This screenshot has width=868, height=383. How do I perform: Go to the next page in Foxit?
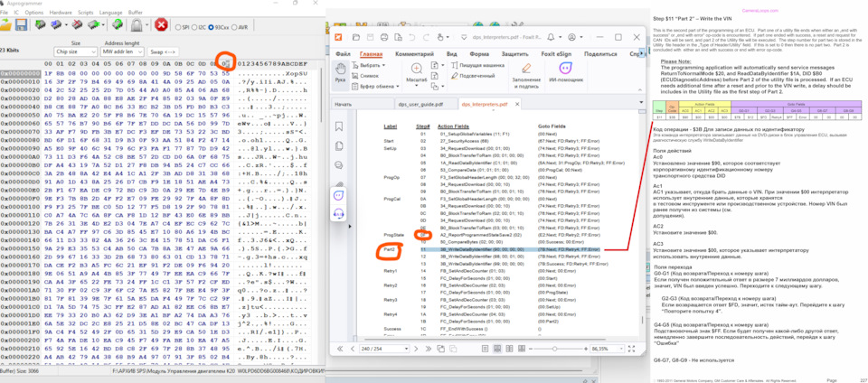[417, 349]
